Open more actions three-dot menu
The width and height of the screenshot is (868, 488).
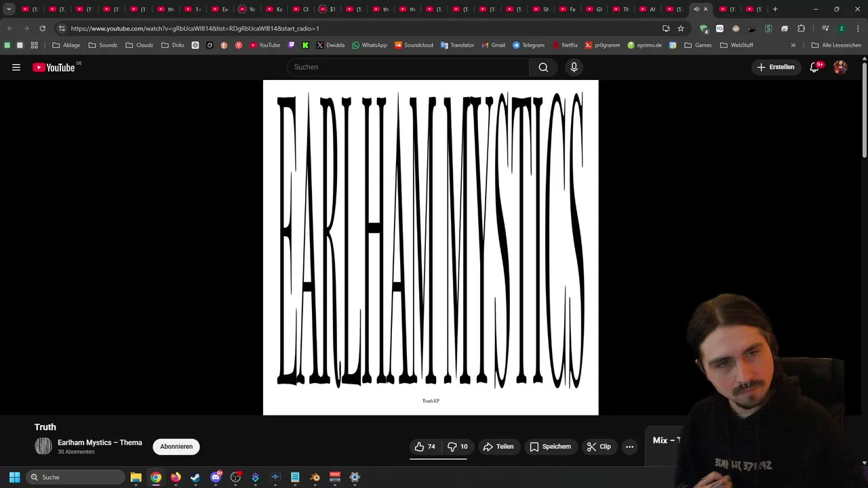(x=629, y=447)
